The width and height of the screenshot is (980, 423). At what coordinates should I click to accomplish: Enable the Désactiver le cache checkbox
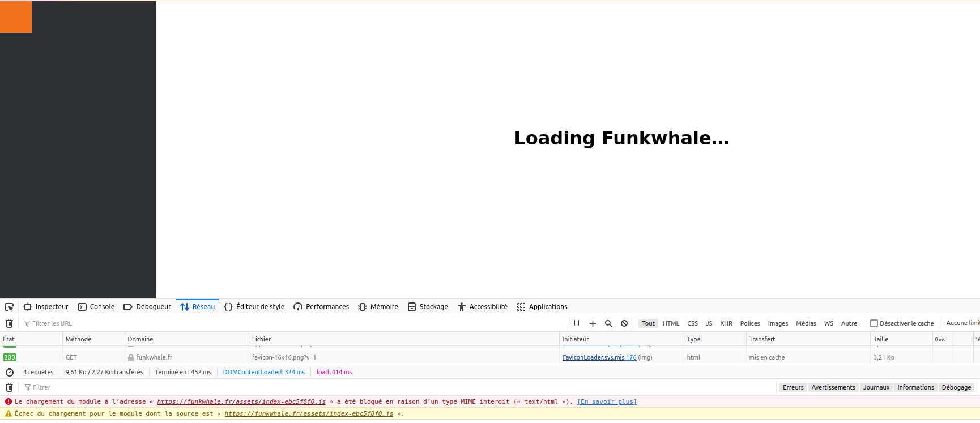[874, 323]
